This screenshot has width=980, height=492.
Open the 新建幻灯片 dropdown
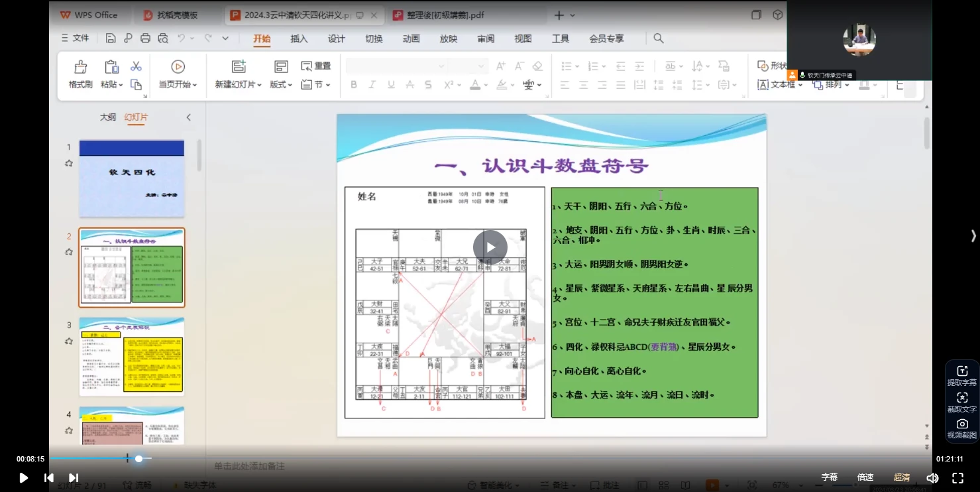pyautogui.click(x=238, y=84)
